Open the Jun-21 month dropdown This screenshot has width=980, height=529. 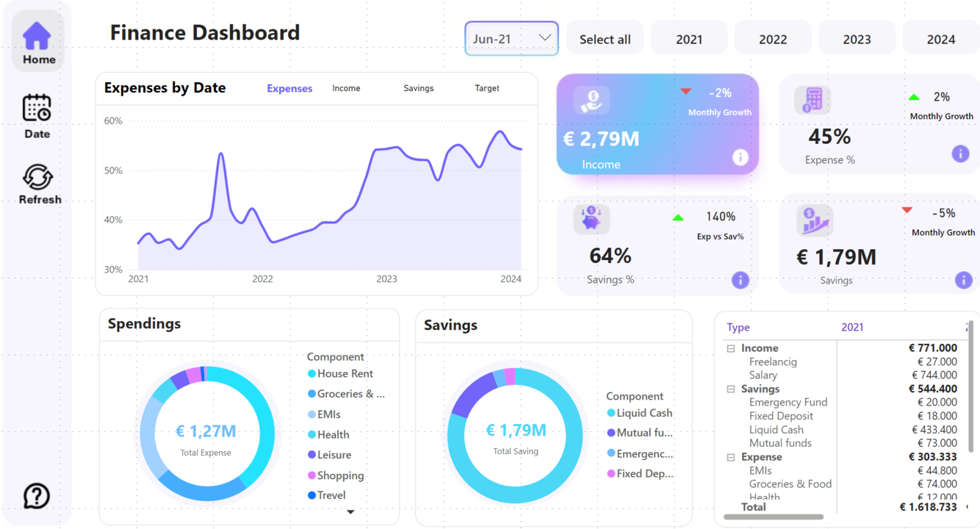coord(511,39)
